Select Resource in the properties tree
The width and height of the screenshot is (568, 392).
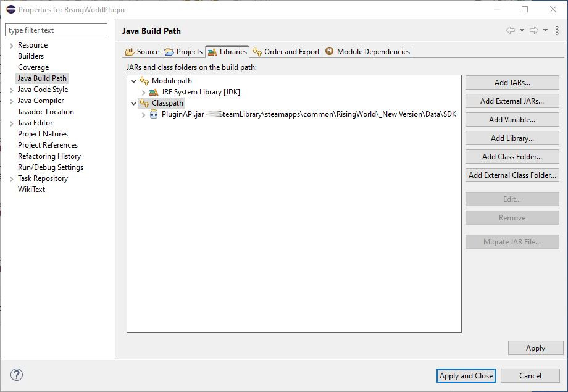tap(33, 45)
